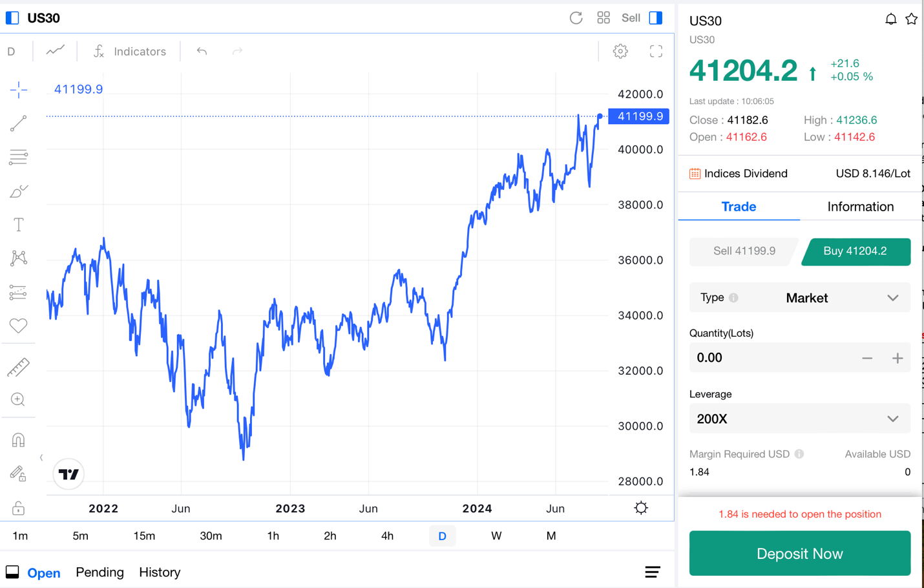The width and height of the screenshot is (924, 588).
Task: Click the chart settings gear icon
Action: click(620, 52)
